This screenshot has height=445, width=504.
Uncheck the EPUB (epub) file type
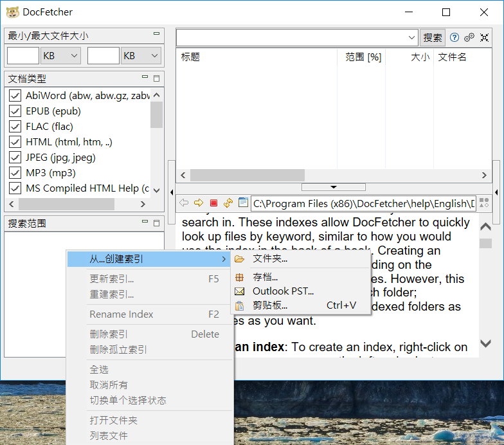point(15,111)
